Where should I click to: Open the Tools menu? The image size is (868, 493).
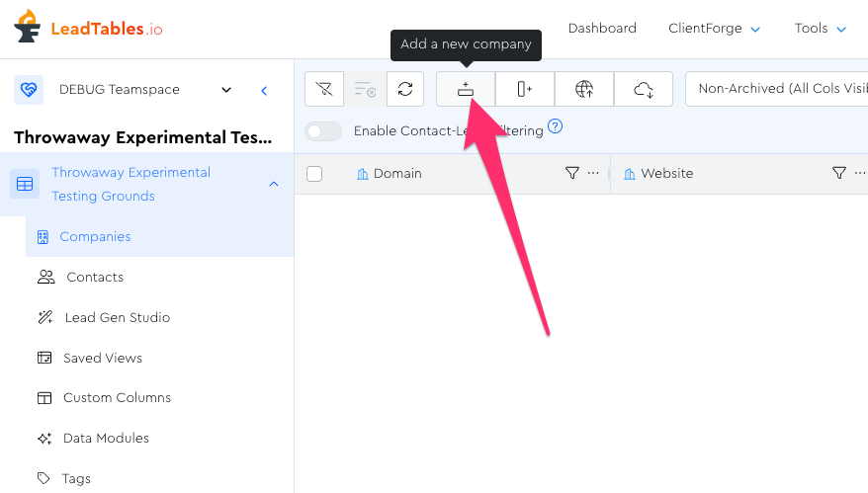(x=821, y=29)
